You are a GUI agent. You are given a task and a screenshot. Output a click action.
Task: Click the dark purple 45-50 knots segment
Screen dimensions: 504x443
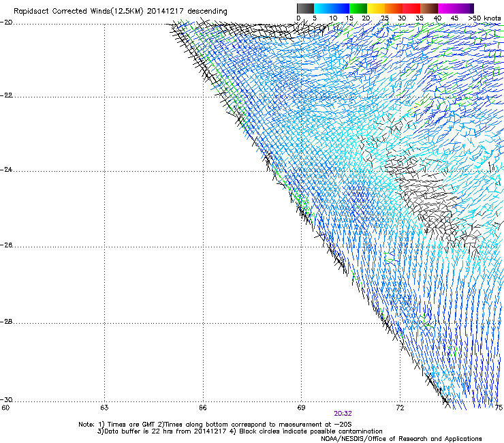tap(464, 8)
